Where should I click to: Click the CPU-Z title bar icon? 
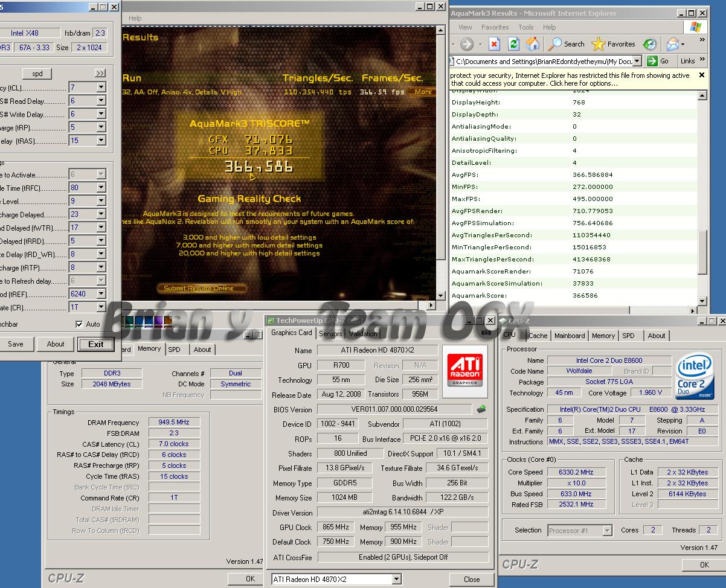503,321
